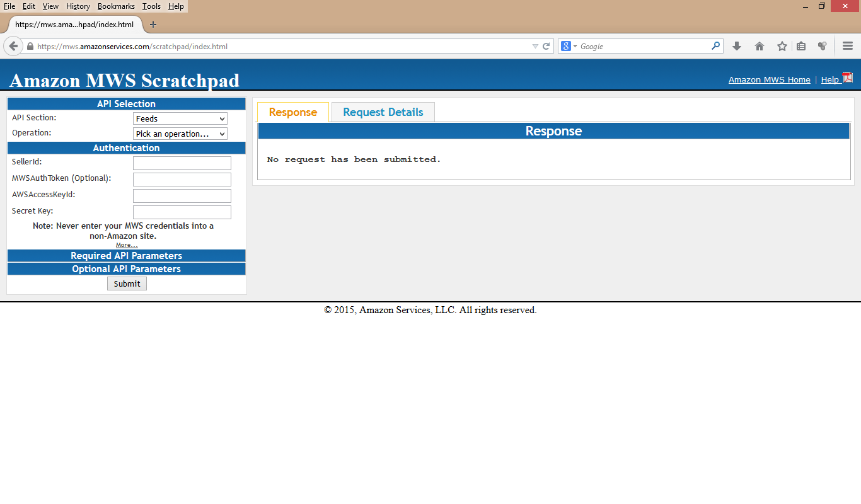
Task: Go back with the browser back arrow
Action: pyautogui.click(x=13, y=46)
